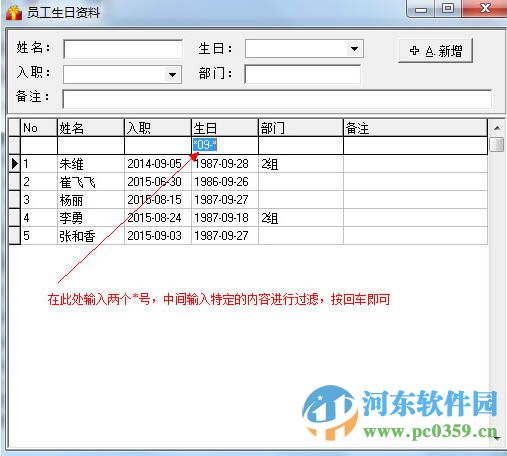Viewport: 507px width, 456px height.
Task: Click the 入职 combo box field
Action: pos(122,74)
